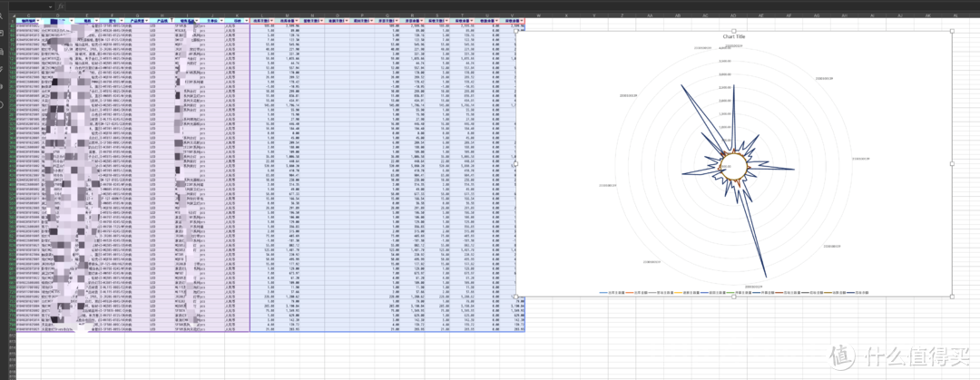Click the chart's bottom-middle resize handle
This screenshot has width=980, height=380.
click(x=734, y=297)
